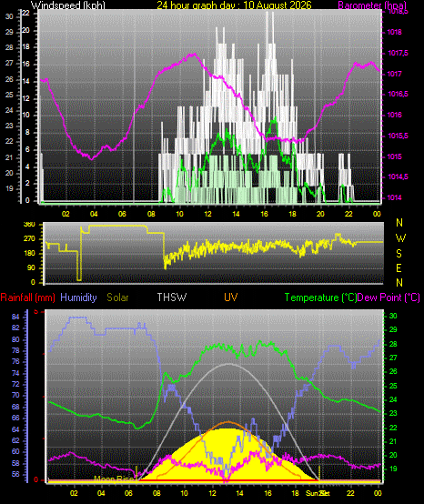Select the Dew Point (°C) legend label
The height and width of the screenshot is (504, 424).
(x=389, y=297)
